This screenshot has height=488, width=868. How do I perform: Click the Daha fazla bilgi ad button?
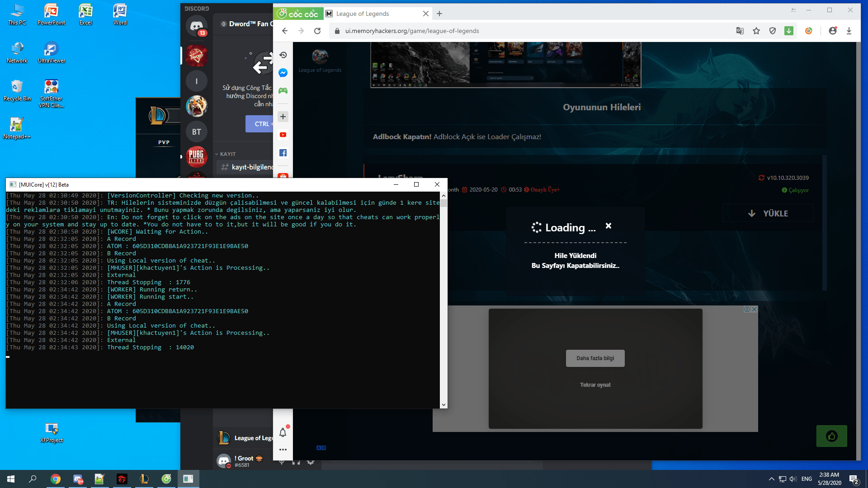tap(595, 358)
